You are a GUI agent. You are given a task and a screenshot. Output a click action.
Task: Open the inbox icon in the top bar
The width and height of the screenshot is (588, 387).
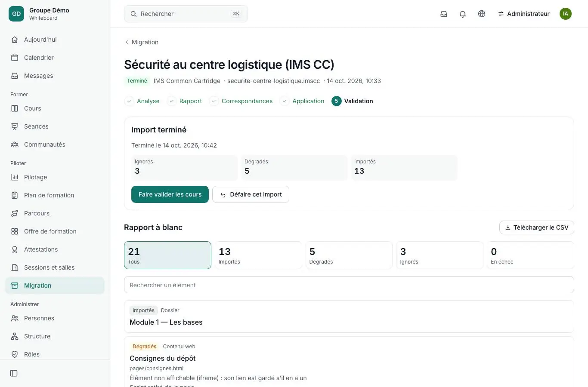click(x=444, y=14)
